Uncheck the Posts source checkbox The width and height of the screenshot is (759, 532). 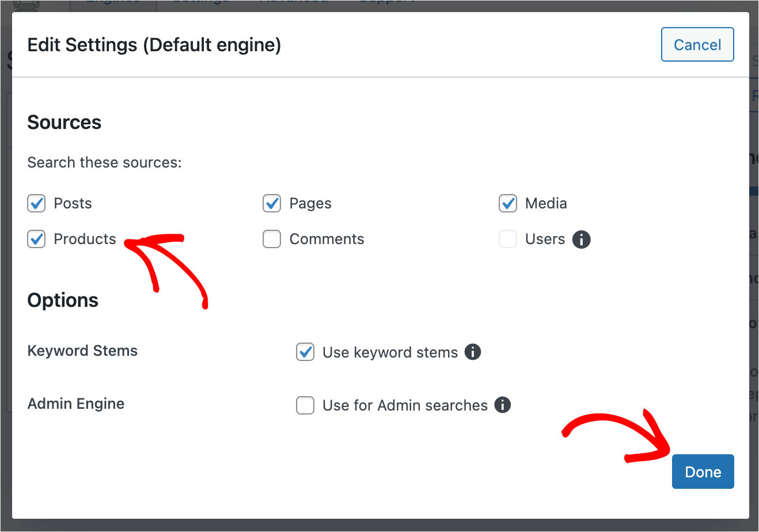pos(37,203)
